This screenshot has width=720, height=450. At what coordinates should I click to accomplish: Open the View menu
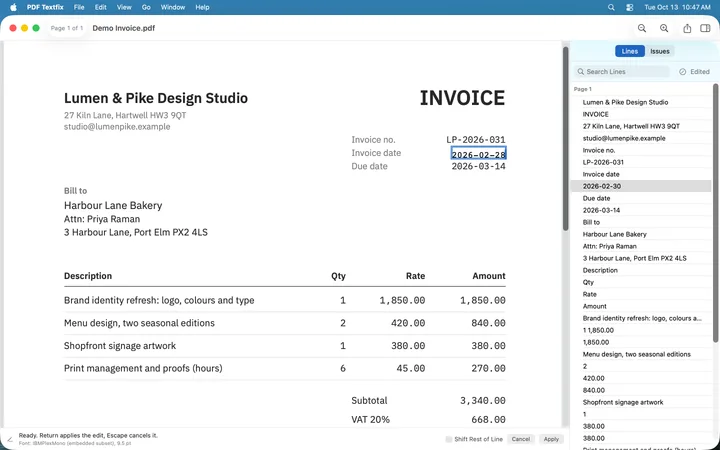tap(124, 7)
